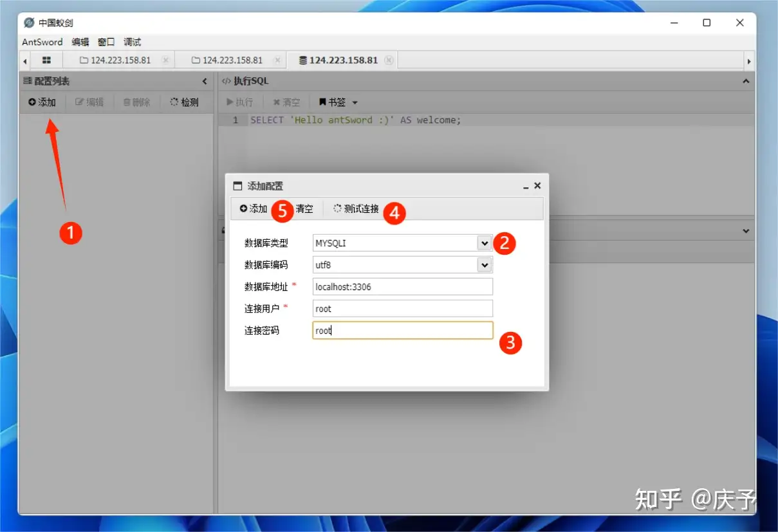
Task: Click the 数据库地址 field with localhost:3306
Action: [402, 287]
